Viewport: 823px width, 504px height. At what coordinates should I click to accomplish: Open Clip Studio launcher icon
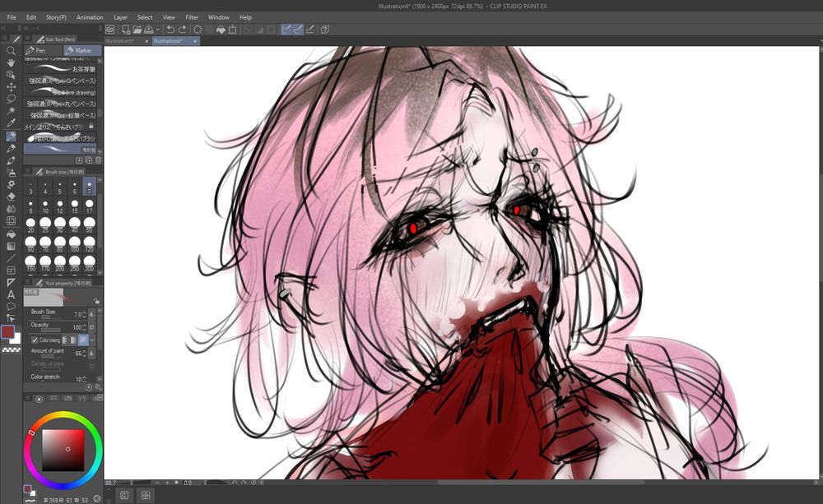pyautogui.click(x=109, y=30)
